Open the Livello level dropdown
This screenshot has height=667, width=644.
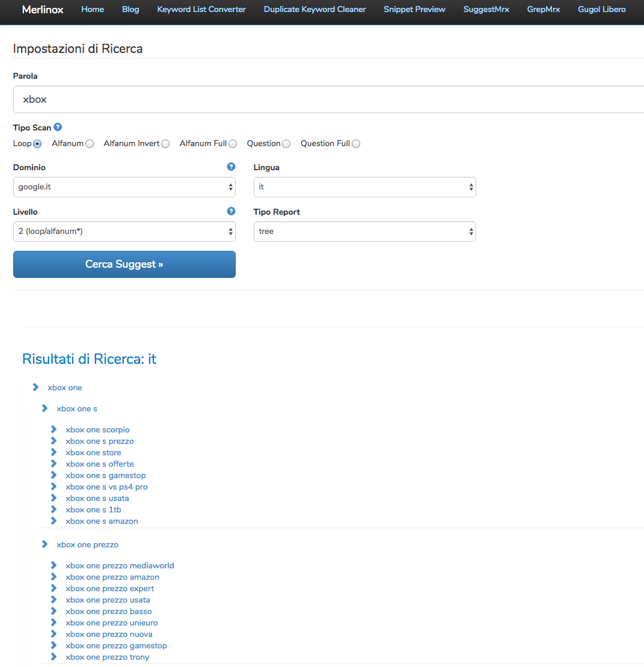[124, 232]
